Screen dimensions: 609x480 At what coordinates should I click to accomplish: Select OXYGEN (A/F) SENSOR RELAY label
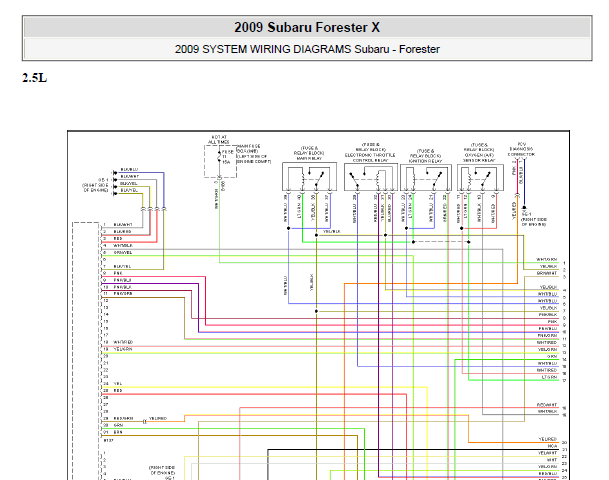(479, 157)
